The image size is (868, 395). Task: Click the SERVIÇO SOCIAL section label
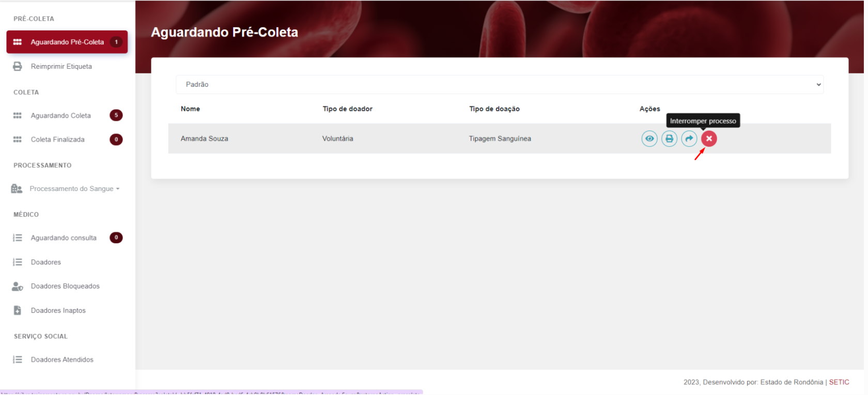pyautogui.click(x=40, y=336)
